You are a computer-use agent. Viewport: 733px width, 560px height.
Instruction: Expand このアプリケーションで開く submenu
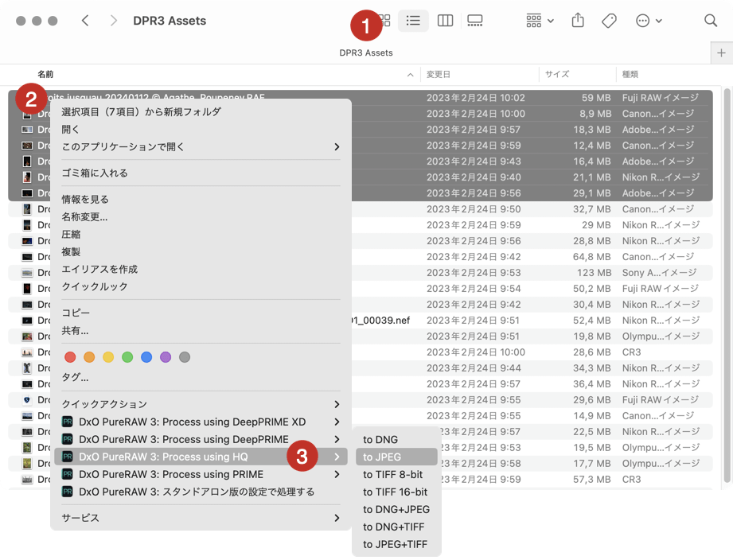click(201, 146)
